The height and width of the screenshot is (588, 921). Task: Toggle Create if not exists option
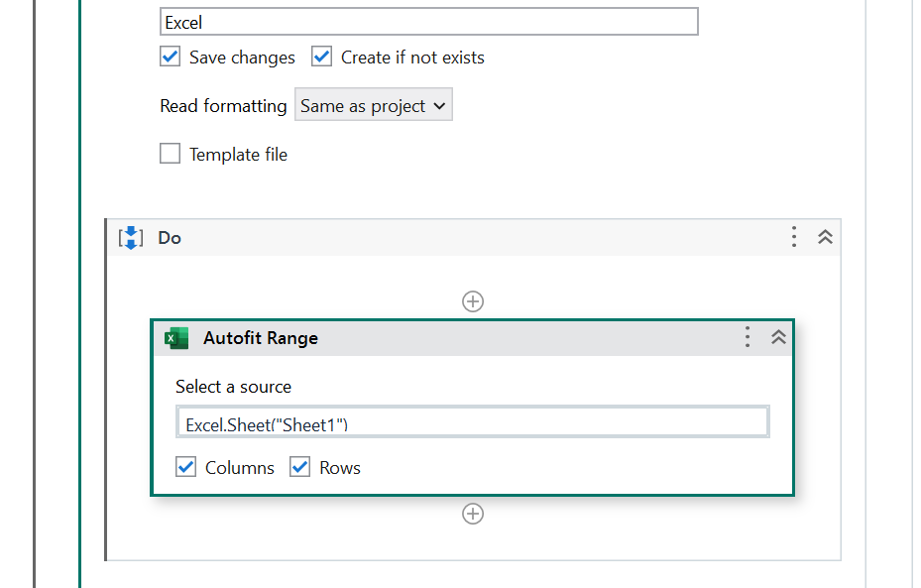click(322, 57)
